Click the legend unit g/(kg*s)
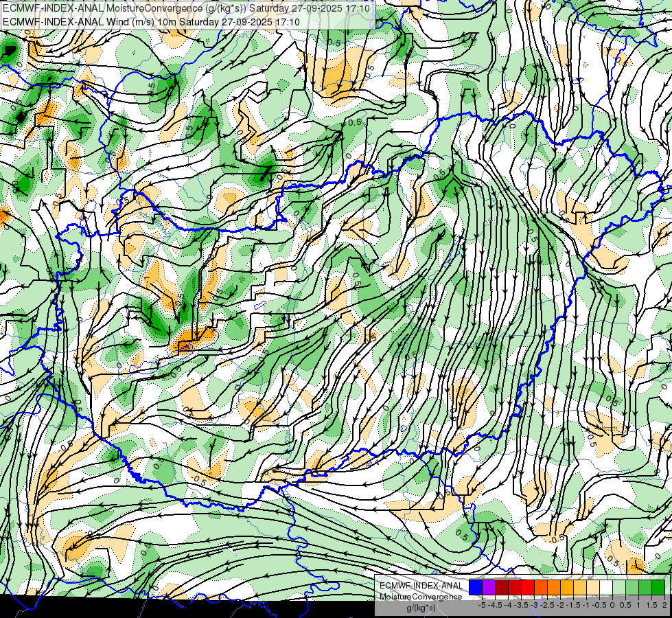 click(421, 608)
